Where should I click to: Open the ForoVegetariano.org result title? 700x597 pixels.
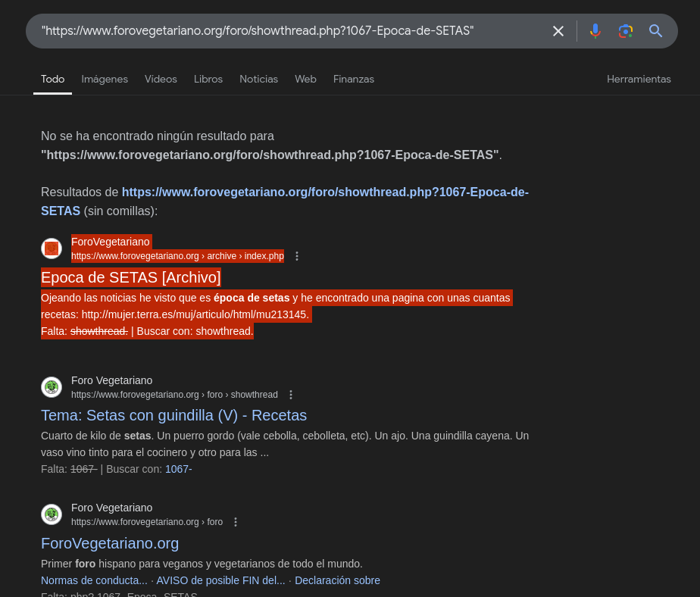[110, 543]
